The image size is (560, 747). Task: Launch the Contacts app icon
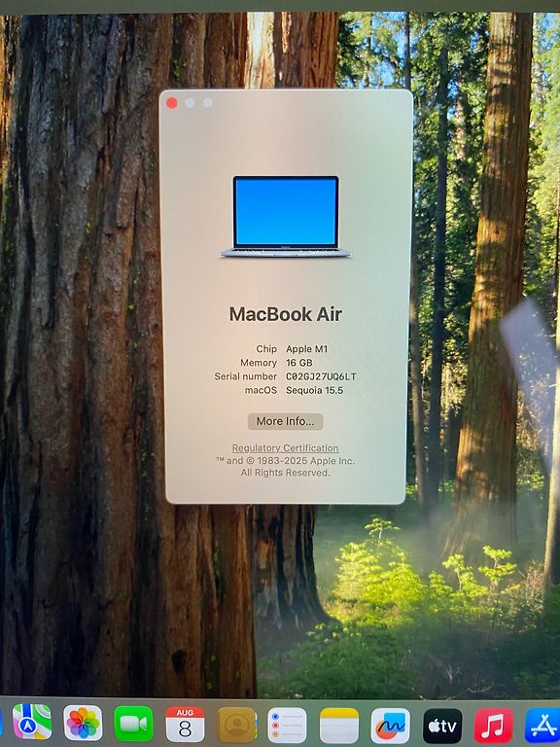[x=236, y=725]
